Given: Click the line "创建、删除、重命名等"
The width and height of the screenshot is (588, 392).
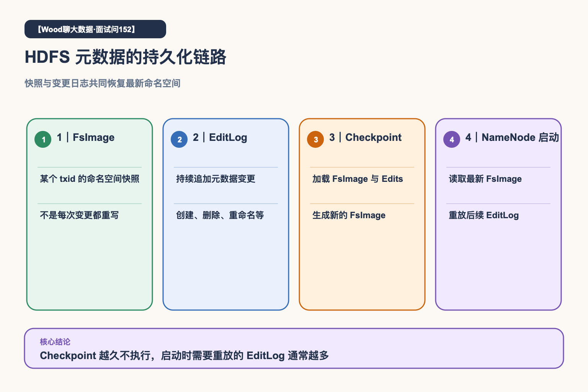Looking at the screenshot, I should pyautogui.click(x=220, y=215).
